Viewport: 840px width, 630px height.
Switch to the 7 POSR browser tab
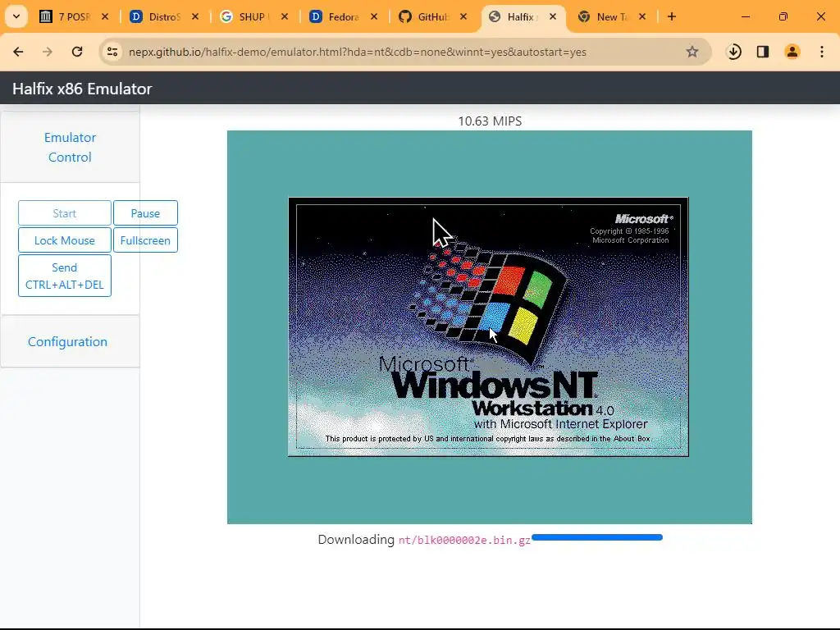click(73, 16)
